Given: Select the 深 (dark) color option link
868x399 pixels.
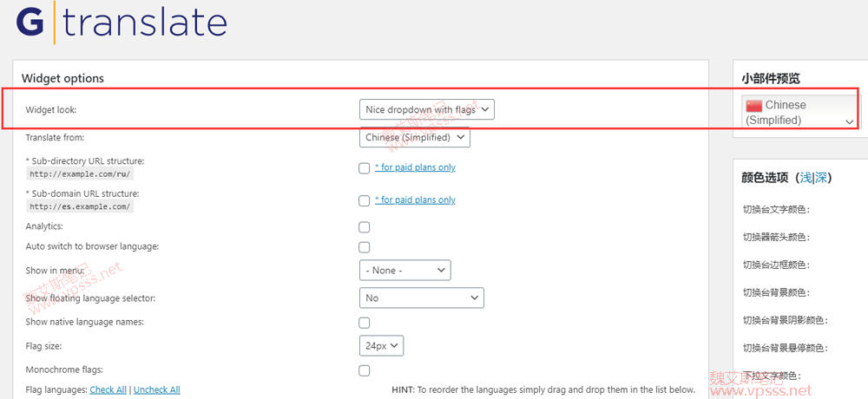Looking at the screenshot, I should coord(820,178).
